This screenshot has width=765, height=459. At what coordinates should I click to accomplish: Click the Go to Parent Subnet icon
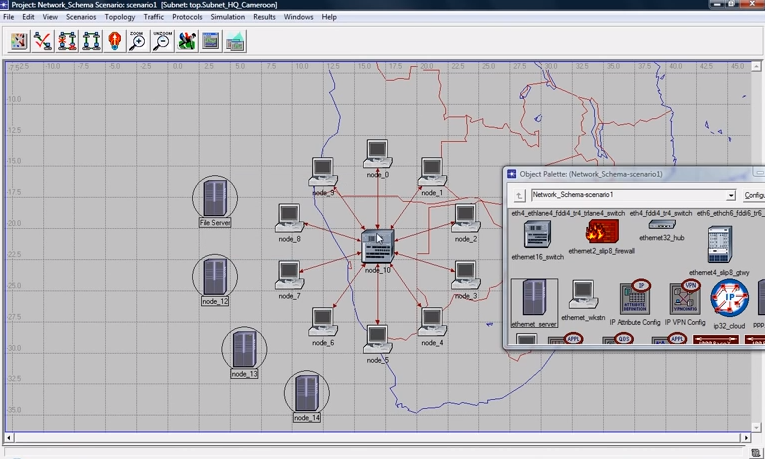pyautogui.click(x=115, y=40)
